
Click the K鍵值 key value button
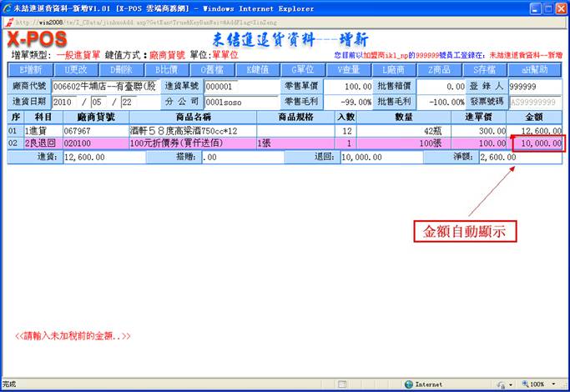(257, 69)
